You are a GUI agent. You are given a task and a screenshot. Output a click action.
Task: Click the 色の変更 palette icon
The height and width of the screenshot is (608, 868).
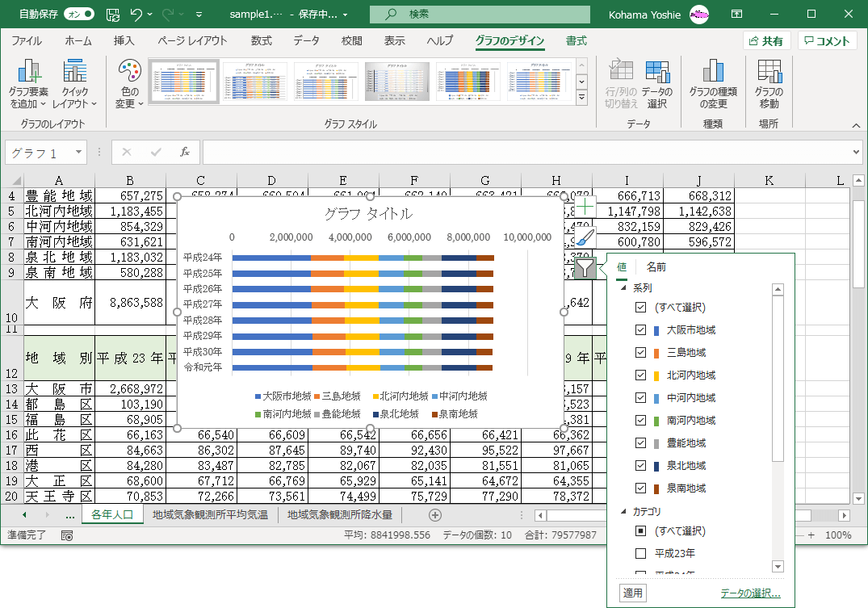(x=129, y=73)
